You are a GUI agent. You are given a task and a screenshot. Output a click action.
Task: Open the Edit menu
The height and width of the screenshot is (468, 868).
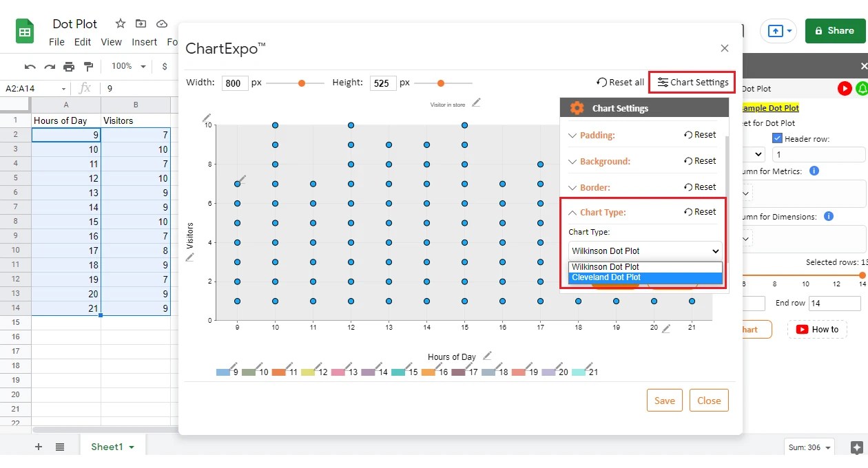point(83,42)
